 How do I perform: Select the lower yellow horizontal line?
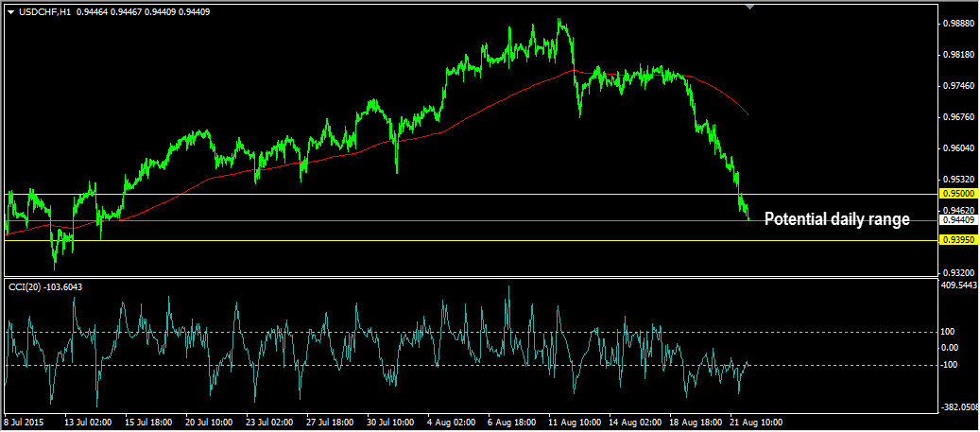click(472, 240)
